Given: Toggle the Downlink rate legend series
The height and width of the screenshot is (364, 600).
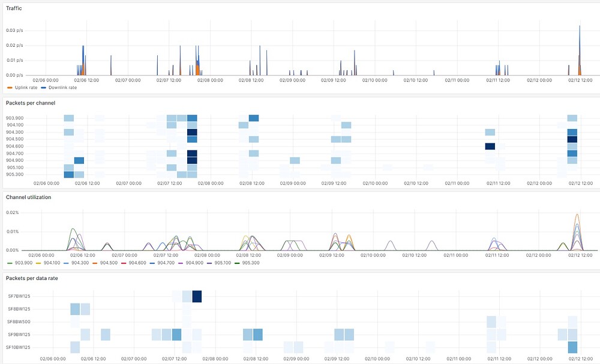Looking at the screenshot, I should pos(62,88).
